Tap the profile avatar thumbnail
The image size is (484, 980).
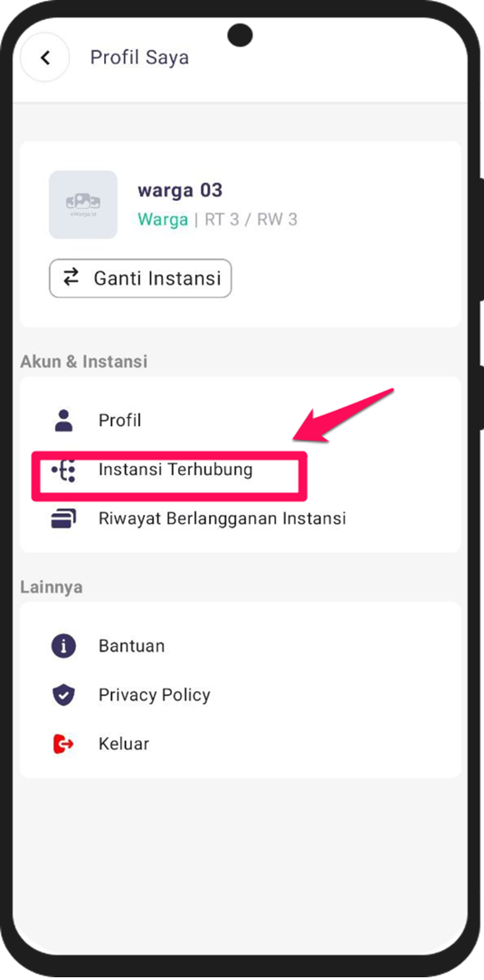[83, 205]
